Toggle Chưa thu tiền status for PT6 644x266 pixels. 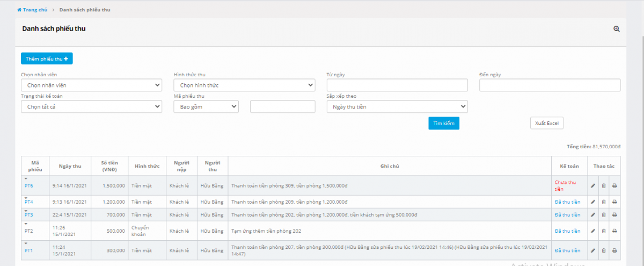(x=566, y=185)
